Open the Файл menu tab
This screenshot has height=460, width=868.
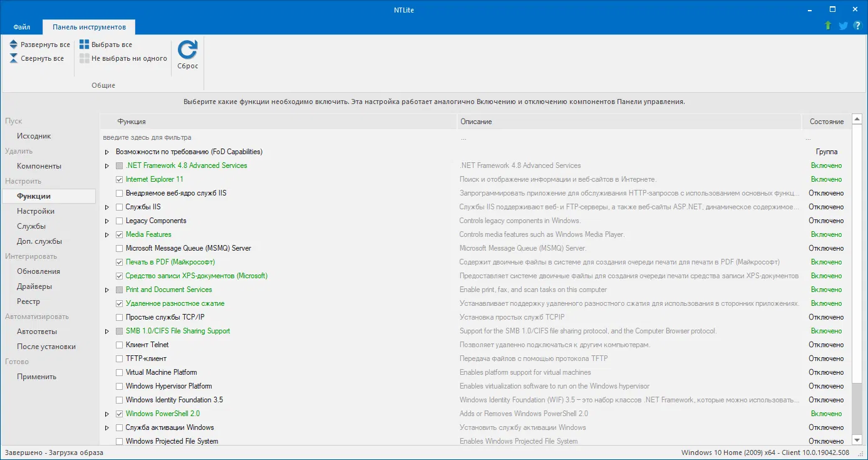[x=22, y=27]
